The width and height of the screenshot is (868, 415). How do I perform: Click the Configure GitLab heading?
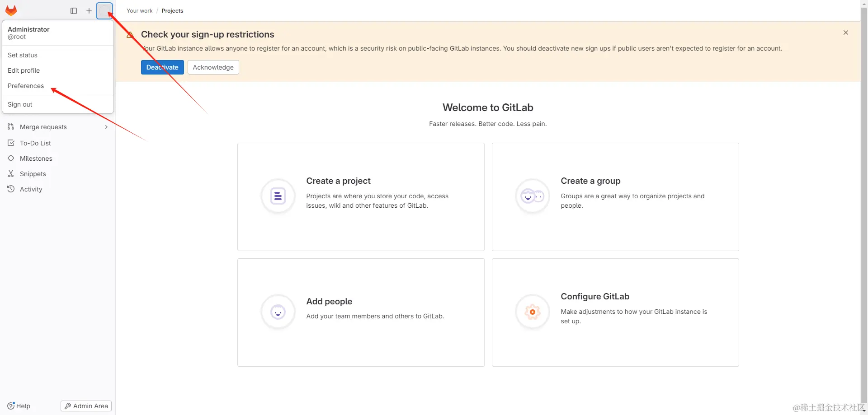click(x=595, y=296)
